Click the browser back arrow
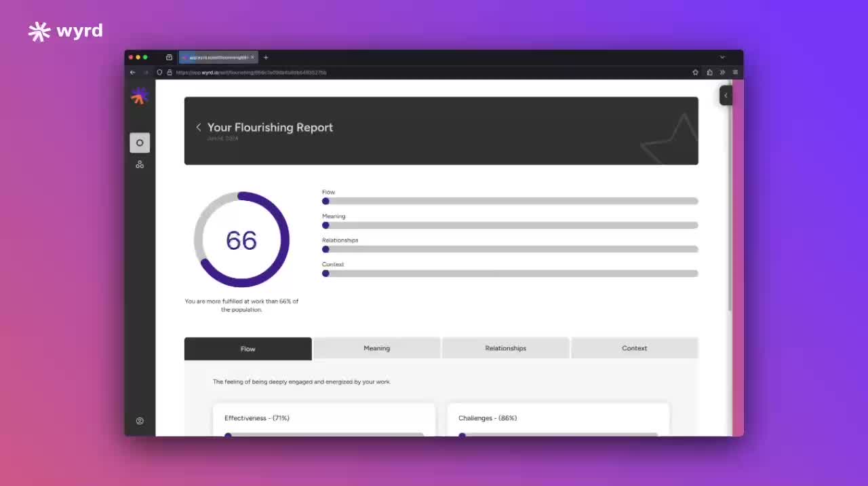Viewport: 868px width, 486px height. click(x=133, y=72)
